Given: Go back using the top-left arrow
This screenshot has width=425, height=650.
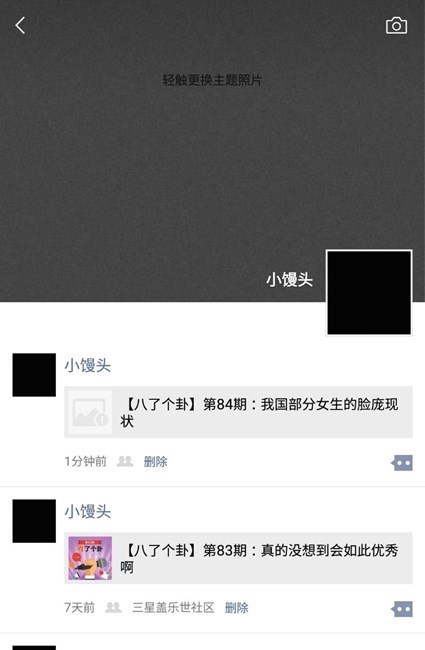Looking at the screenshot, I should pos(20,25).
